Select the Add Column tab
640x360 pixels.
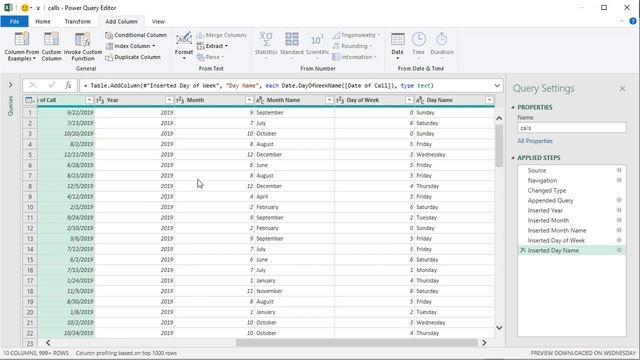[121, 22]
